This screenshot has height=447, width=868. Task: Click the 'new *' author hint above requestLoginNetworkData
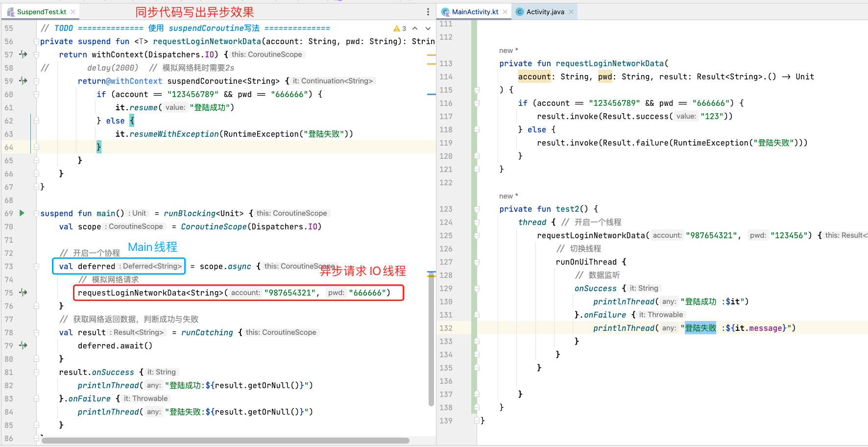508,50
